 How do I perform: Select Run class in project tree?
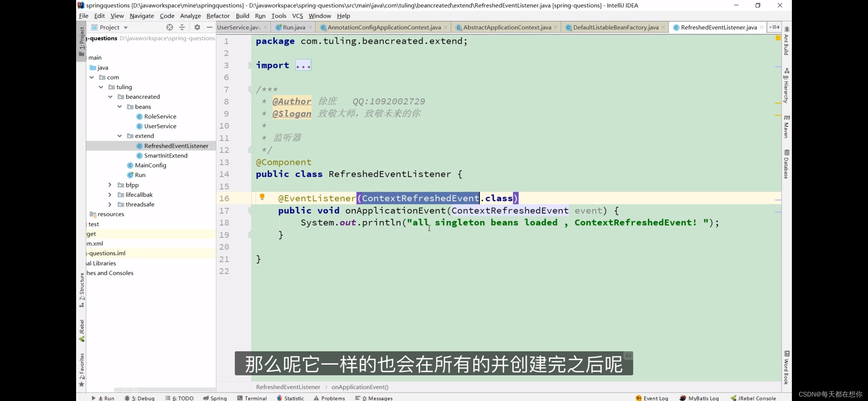(140, 175)
